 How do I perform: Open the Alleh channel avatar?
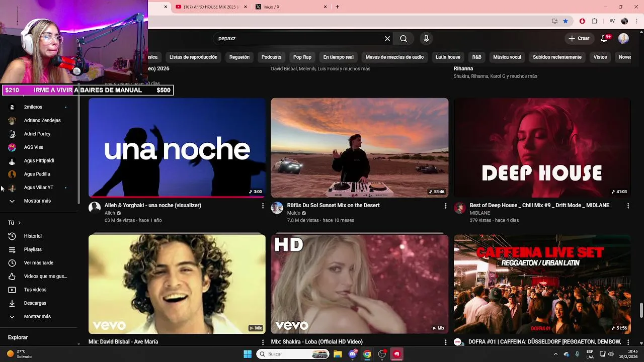coord(95,208)
